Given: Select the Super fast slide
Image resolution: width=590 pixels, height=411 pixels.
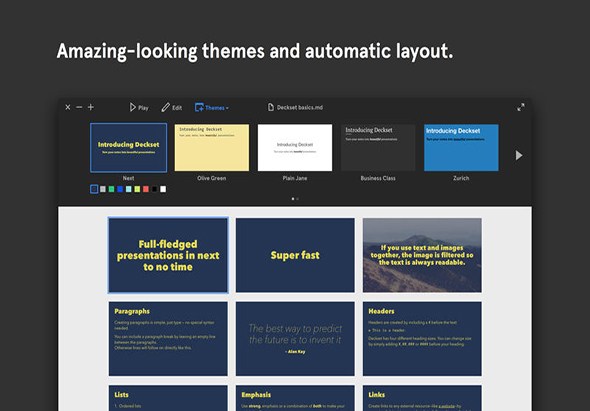Looking at the screenshot, I should pos(295,255).
